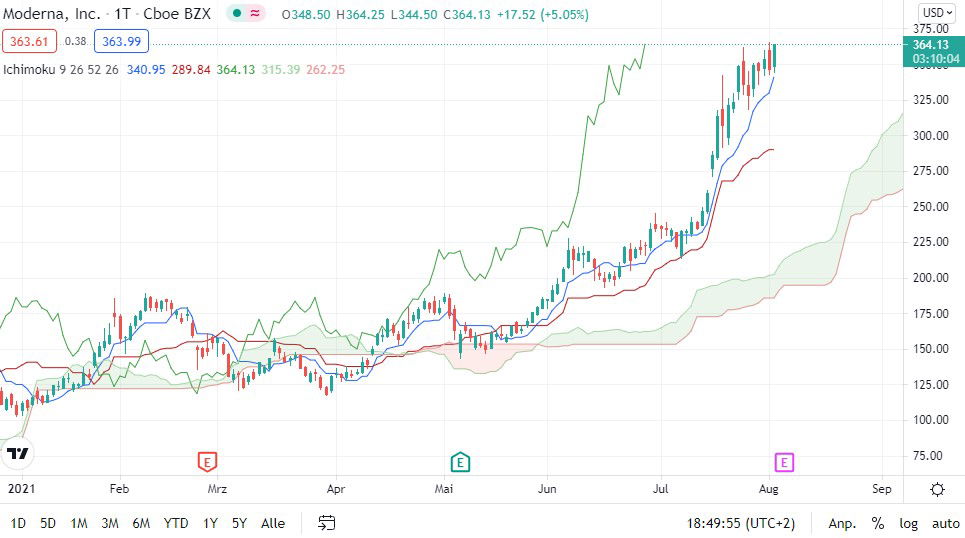
Task: Click the pink earnings E marker in August
Action: point(785,462)
